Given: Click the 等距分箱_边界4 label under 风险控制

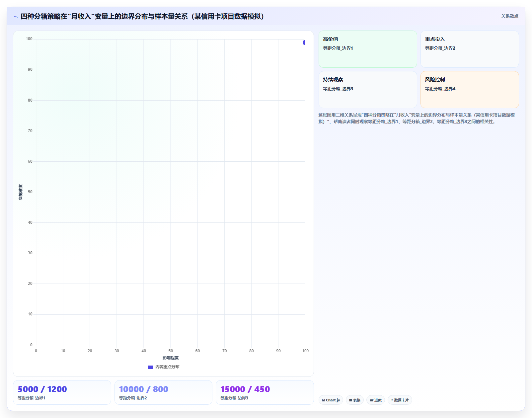Looking at the screenshot, I should click(x=440, y=89).
